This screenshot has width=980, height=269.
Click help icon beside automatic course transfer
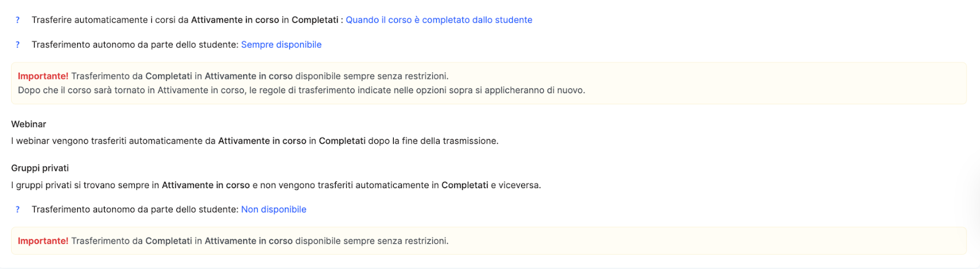coord(18,20)
